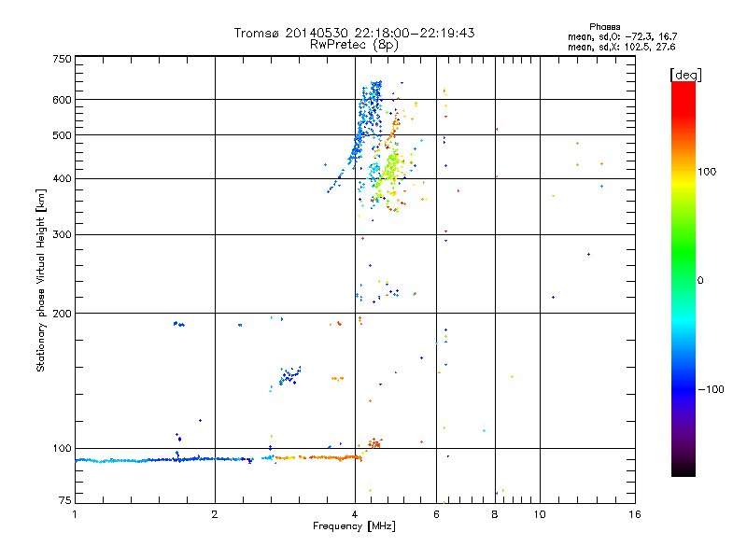This screenshot has width=747, height=560.
Task: Click the phase color bar legend
Action: [x=684, y=279]
